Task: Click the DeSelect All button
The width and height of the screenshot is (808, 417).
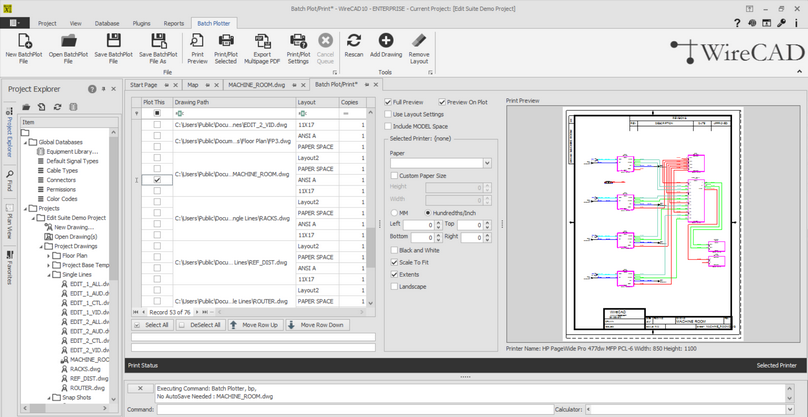Action: [200, 325]
